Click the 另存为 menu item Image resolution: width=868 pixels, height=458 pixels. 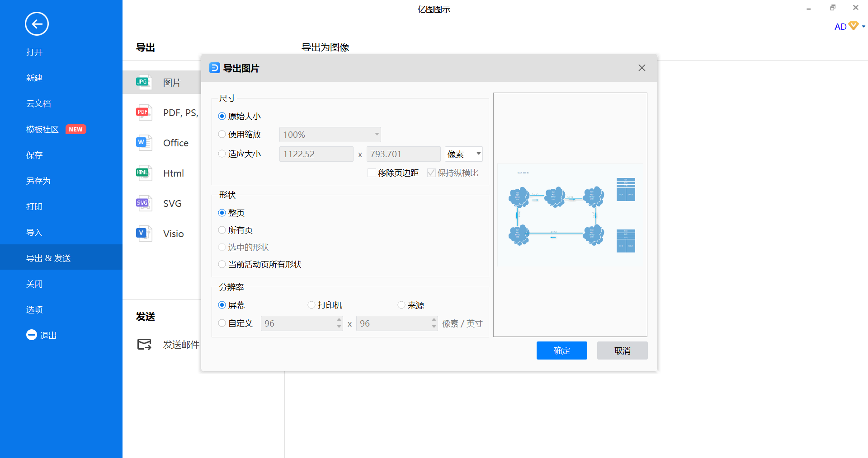pyautogui.click(x=38, y=181)
